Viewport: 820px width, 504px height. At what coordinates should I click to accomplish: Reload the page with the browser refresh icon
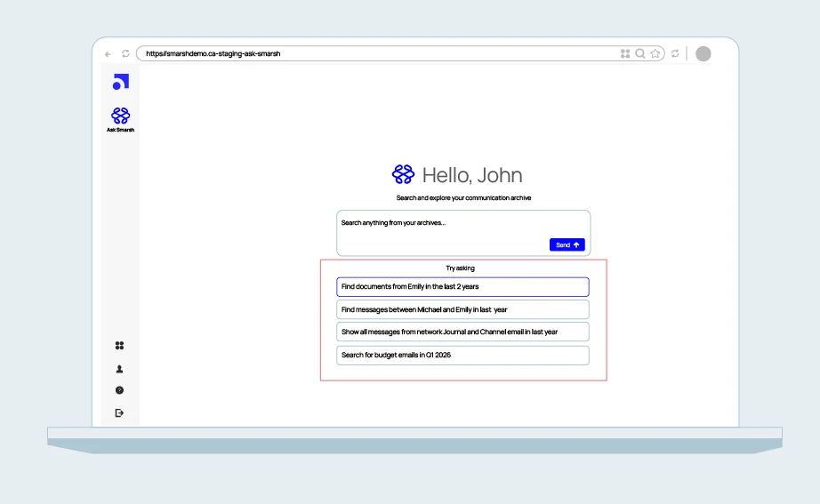(125, 53)
